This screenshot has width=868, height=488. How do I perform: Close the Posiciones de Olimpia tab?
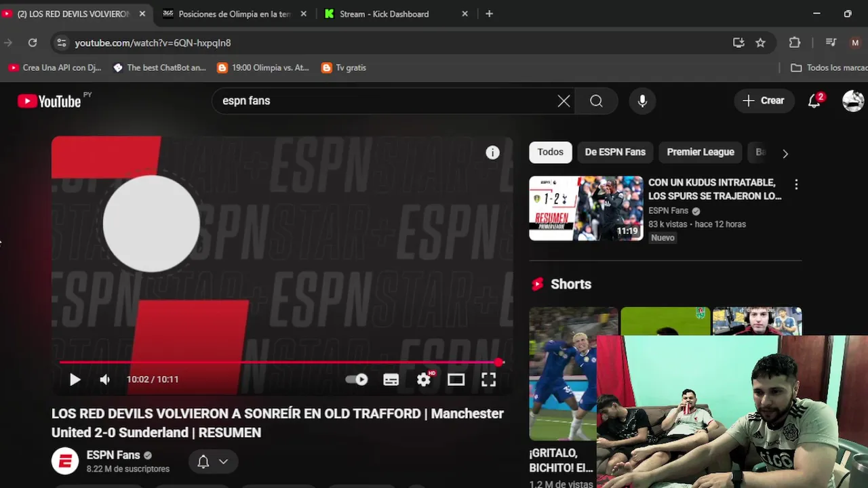click(303, 14)
